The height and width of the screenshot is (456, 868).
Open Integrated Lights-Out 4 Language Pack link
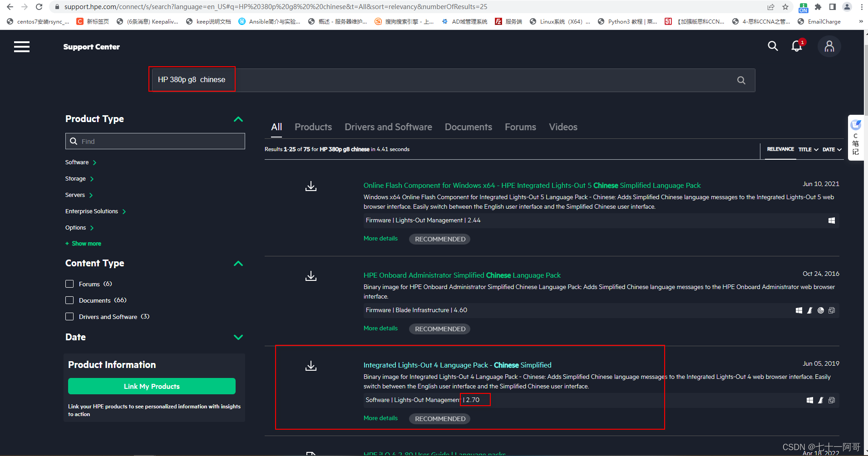[458, 365]
